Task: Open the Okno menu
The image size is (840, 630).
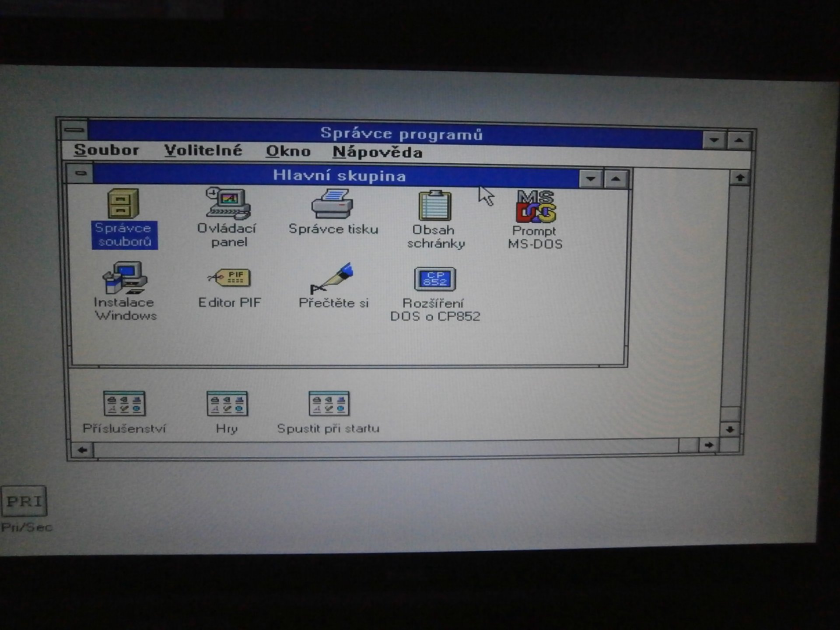Action: (x=289, y=151)
